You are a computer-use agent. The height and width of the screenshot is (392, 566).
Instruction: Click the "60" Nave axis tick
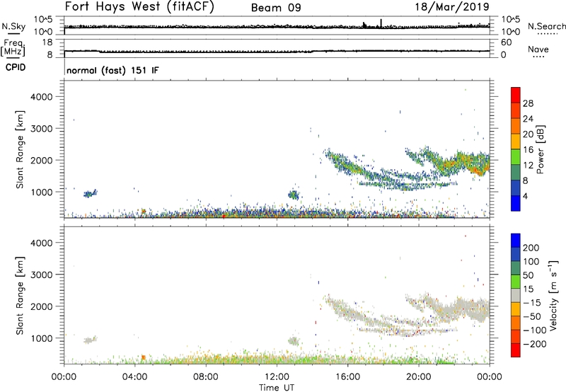click(x=506, y=42)
